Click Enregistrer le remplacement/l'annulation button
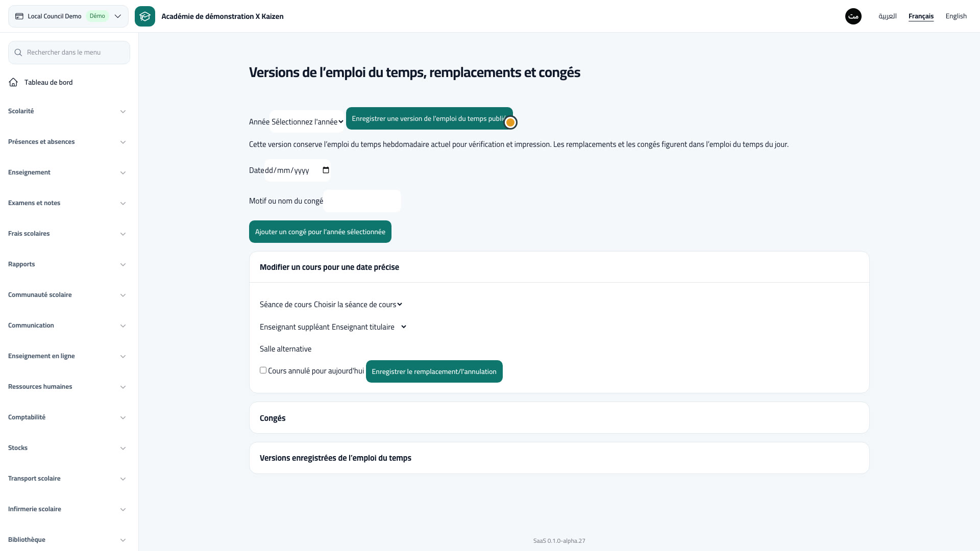Viewport: 980px width, 551px height. pyautogui.click(x=434, y=371)
